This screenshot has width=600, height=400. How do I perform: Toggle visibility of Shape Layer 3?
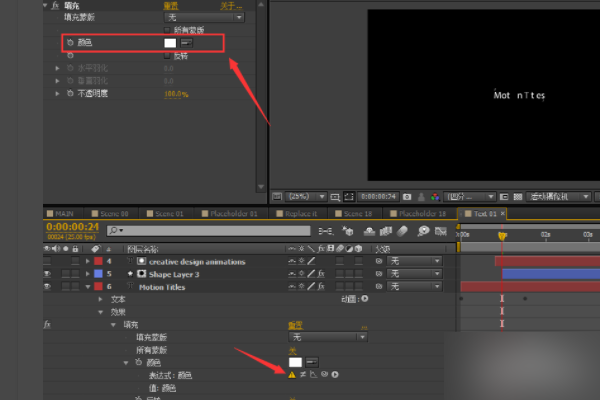click(x=48, y=273)
